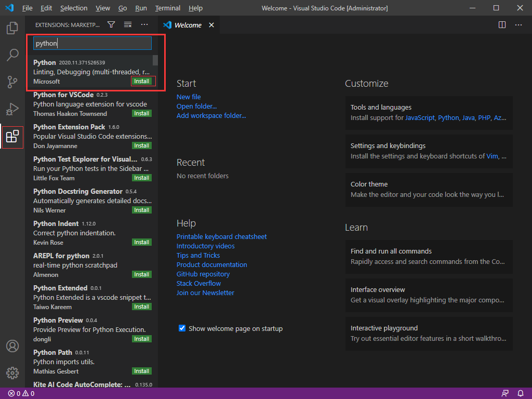Split the editor to the right

tap(502, 25)
